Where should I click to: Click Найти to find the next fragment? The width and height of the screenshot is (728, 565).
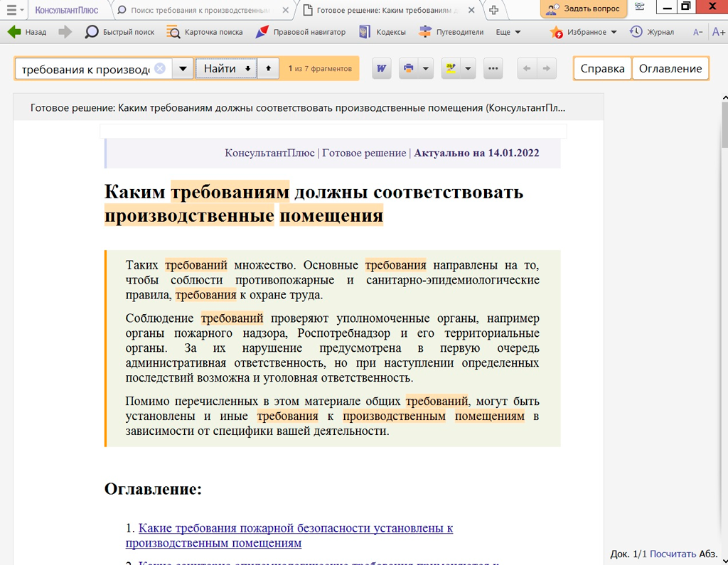pyautogui.click(x=226, y=69)
